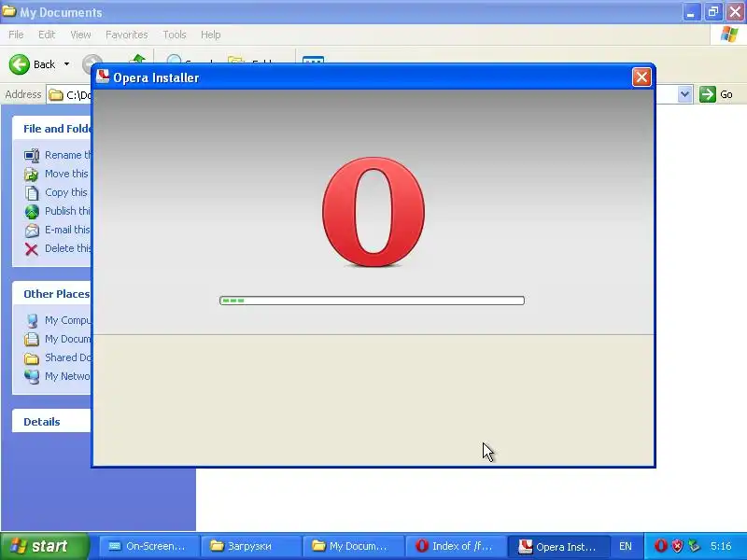The height and width of the screenshot is (560, 747).
Task: Collapse the Other Places panel header
Action: click(x=52, y=294)
